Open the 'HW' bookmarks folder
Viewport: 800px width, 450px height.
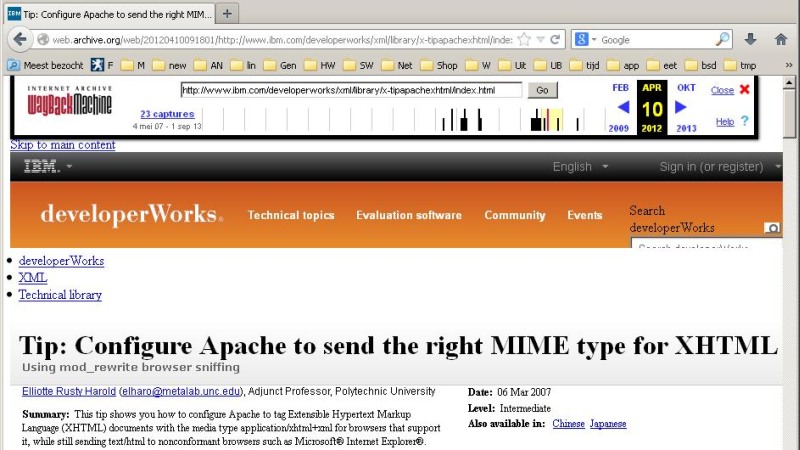320,65
